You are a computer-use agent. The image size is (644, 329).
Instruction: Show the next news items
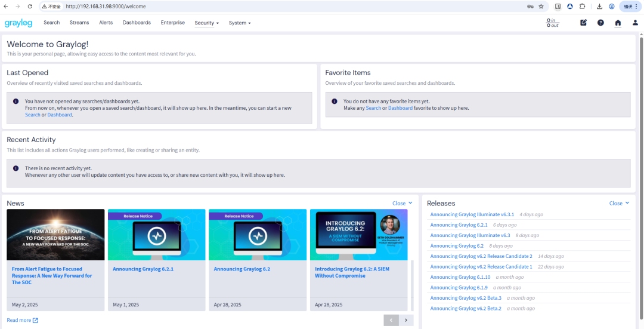click(406, 321)
